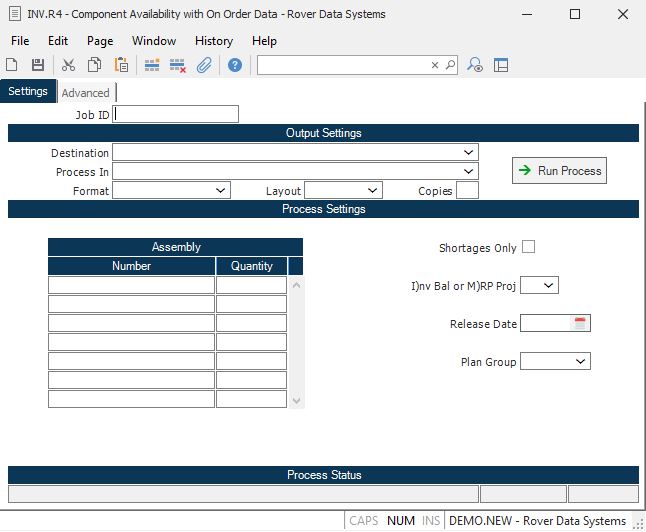646x532 pixels.
Task: Click the Paste clipboard icon
Action: [x=121, y=65]
